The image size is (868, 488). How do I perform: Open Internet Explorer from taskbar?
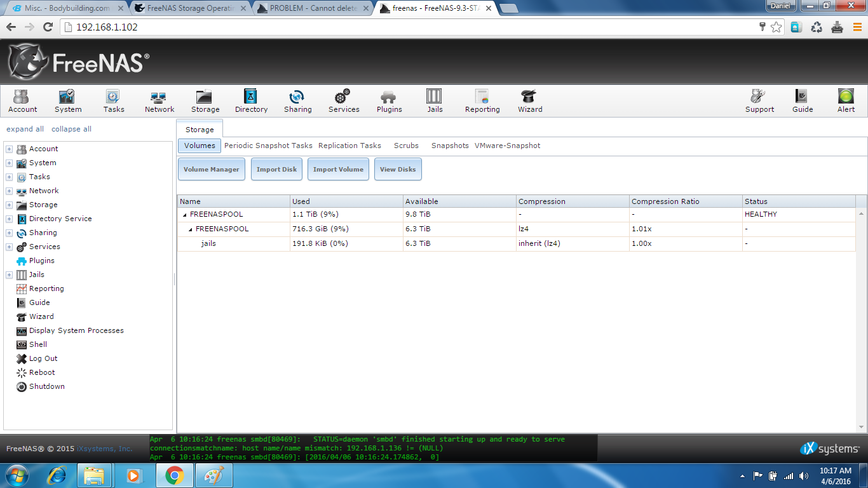click(x=57, y=475)
